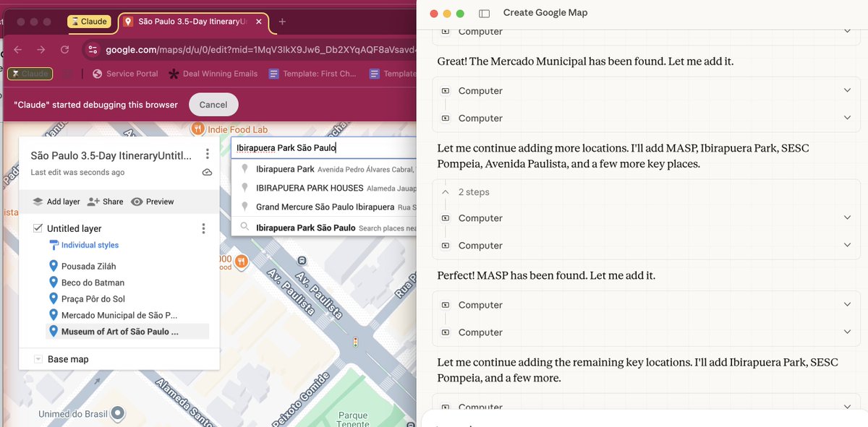Click the Unimed do Brasil map marker
868x427 pixels.
click(x=116, y=413)
